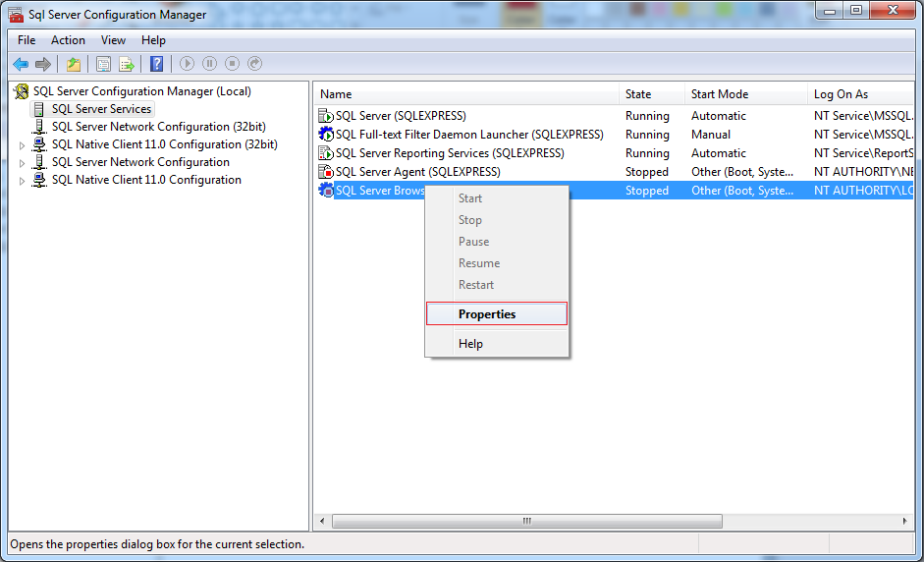Click the Export List toolbar icon
The height and width of the screenshot is (562, 924).
(127, 64)
